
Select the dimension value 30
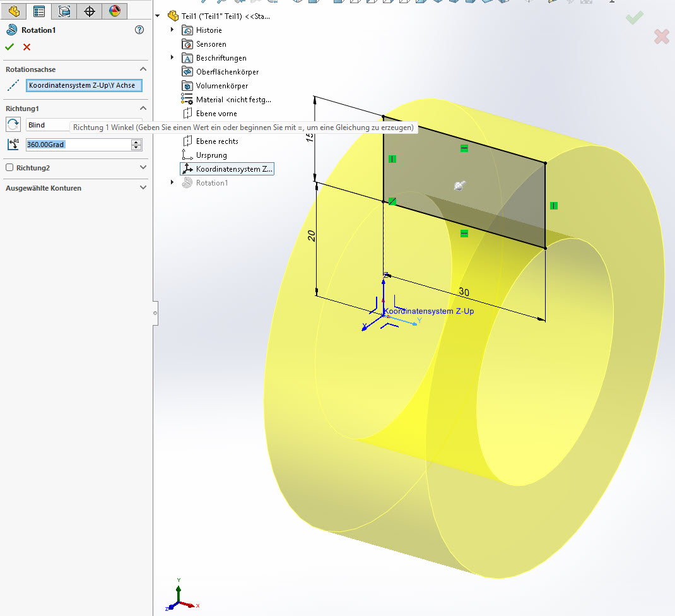point(464,292)
